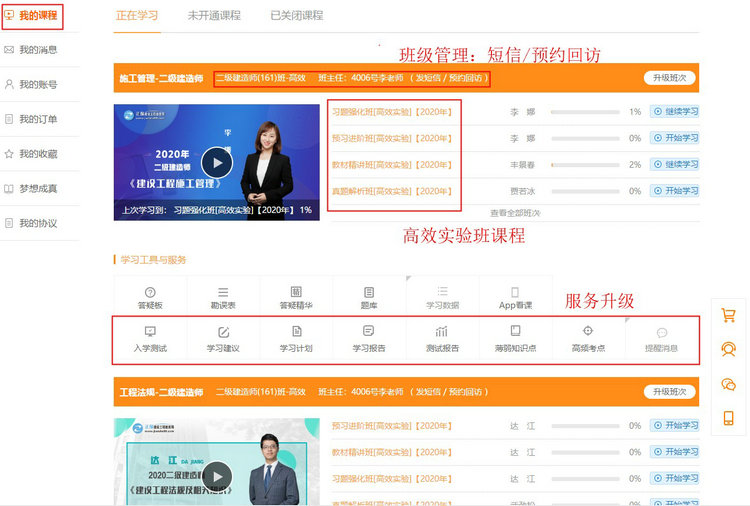
Task: Open the 题库 question bank tool
Action: coord(369,297)
